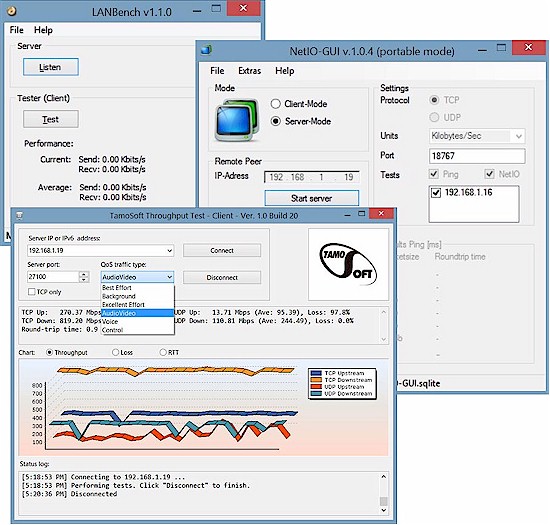Collapse the QoS traffic type dropdown
Viewport: 550px width, 525px height.
(169, 277)
